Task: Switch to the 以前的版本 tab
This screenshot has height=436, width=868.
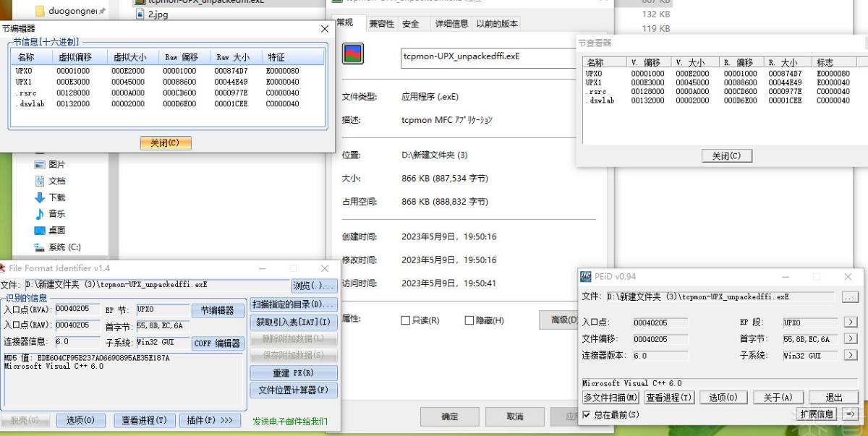Action: click(497, 24)
